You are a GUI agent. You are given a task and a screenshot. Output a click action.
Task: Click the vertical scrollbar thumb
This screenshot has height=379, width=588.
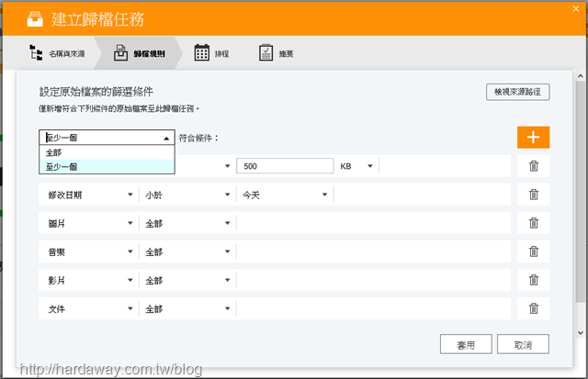pos(581,191)
